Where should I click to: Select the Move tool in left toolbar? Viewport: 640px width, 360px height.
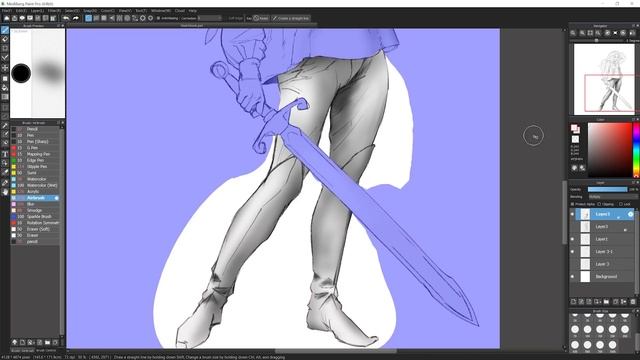(x=5, y=67)
